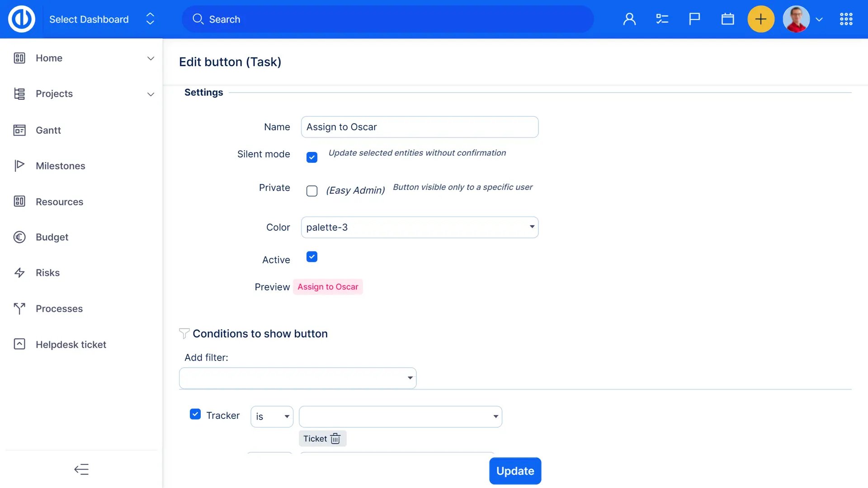Disable the Silent mode checkbox

pyautogui.click(x=312, y=157)
